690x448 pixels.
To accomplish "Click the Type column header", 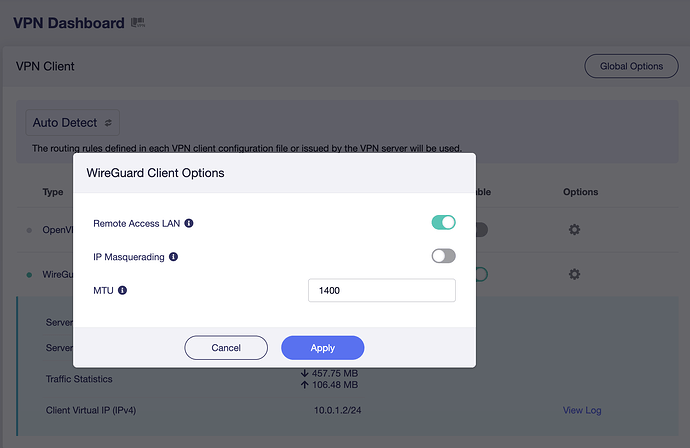I will [x=53, y=192].
